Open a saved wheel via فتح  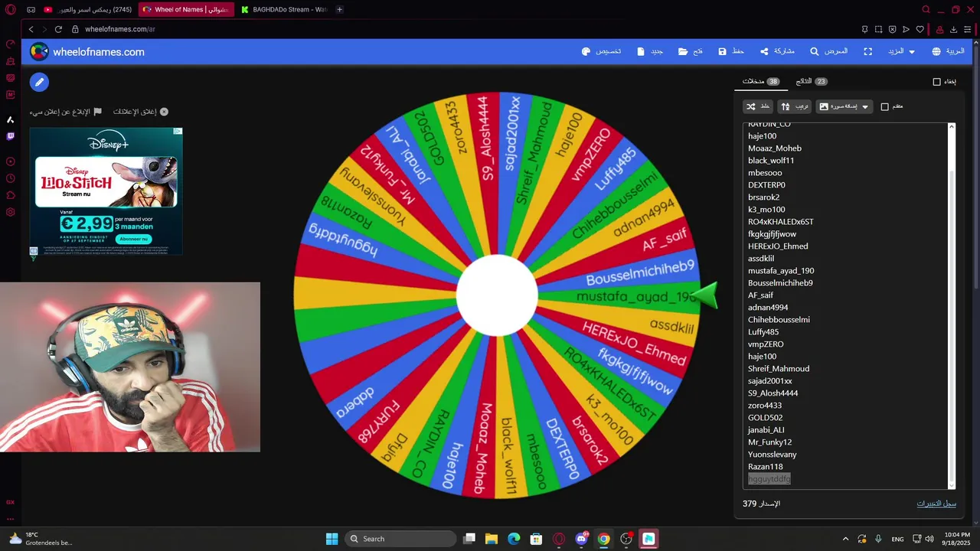click(690, 51)
